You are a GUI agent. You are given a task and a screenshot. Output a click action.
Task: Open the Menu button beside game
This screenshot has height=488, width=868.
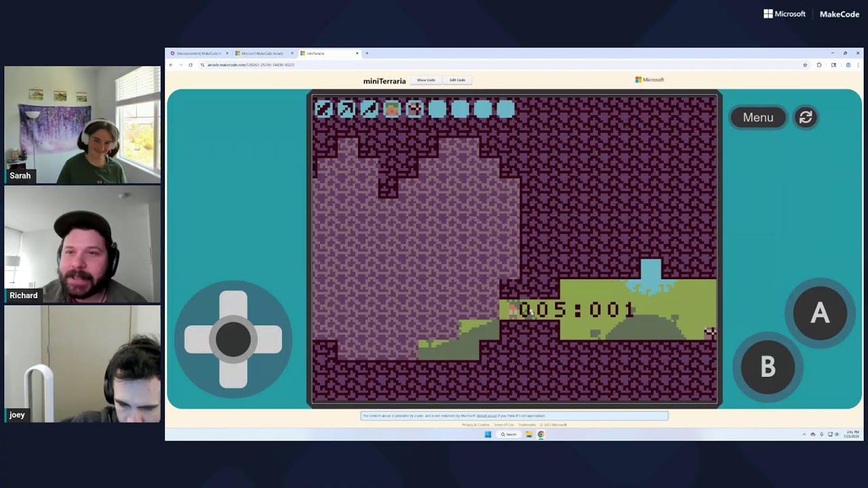tap(758, 117)
